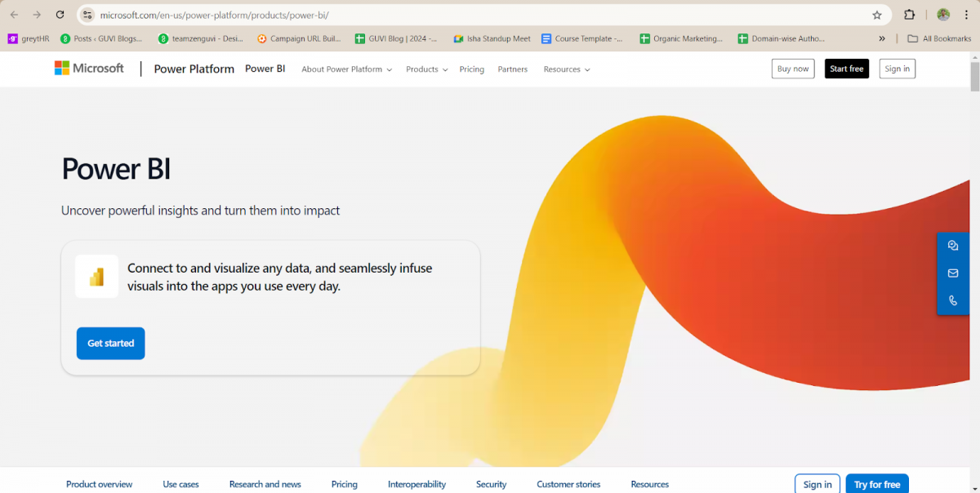The height and width of the screenshot is (493, 980).
Task: Click the Power Platform header link
Action: tap(194, 69)
